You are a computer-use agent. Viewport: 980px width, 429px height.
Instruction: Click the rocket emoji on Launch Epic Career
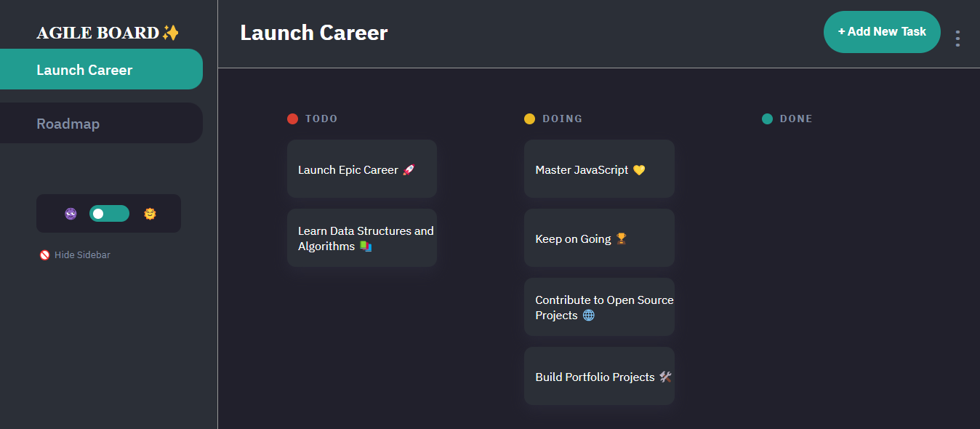[x=409, y=170]
